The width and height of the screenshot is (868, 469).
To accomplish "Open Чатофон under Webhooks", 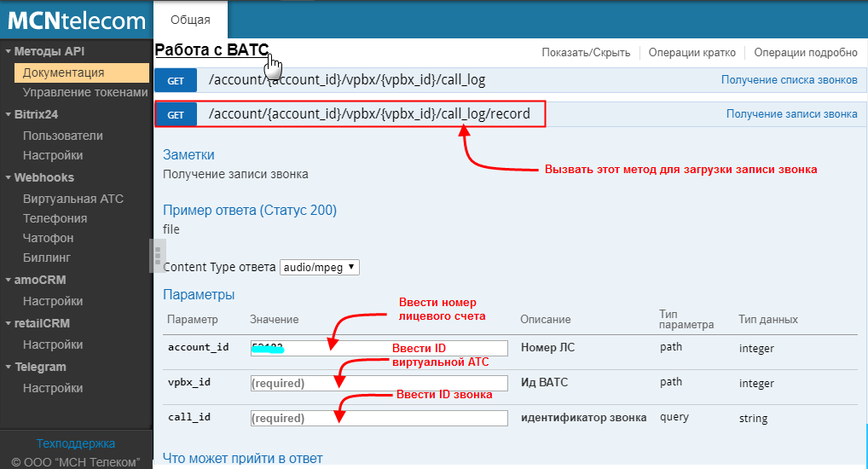I will [x=48, y=238].
